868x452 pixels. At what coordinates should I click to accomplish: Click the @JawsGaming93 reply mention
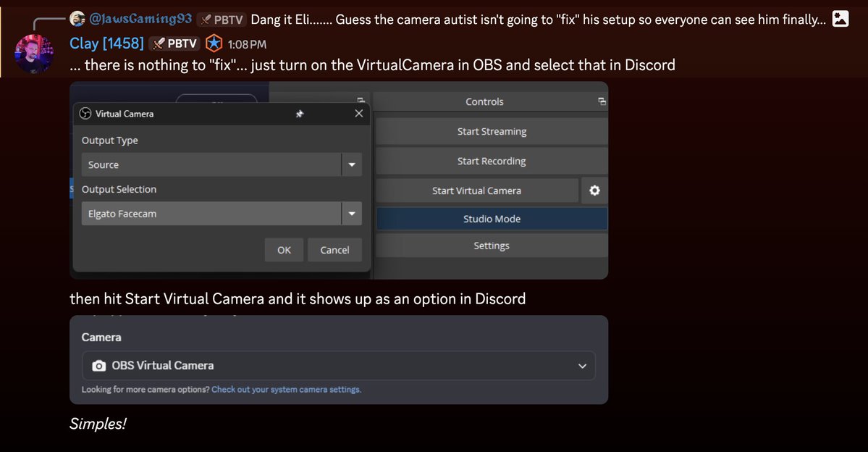tap(140, 19)
